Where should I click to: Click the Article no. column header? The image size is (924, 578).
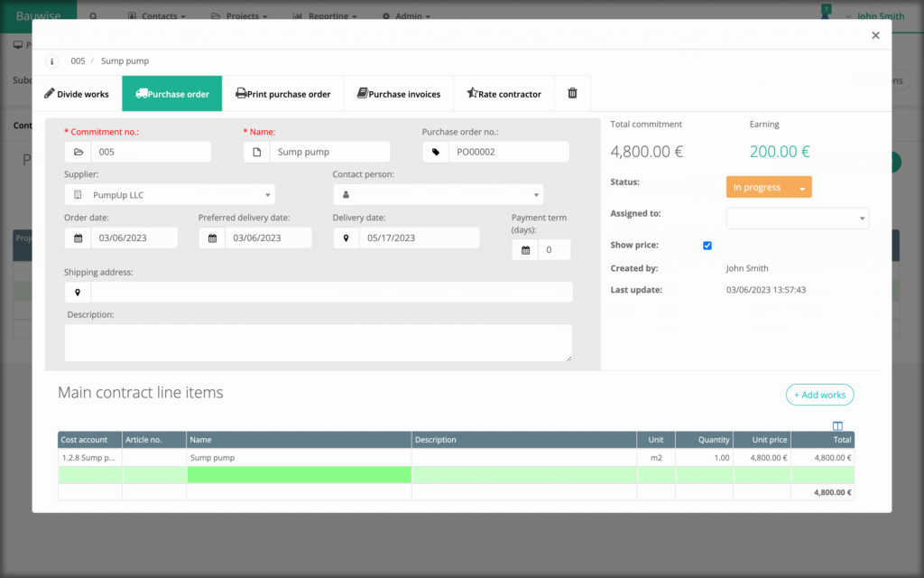(x=154, y=440)
